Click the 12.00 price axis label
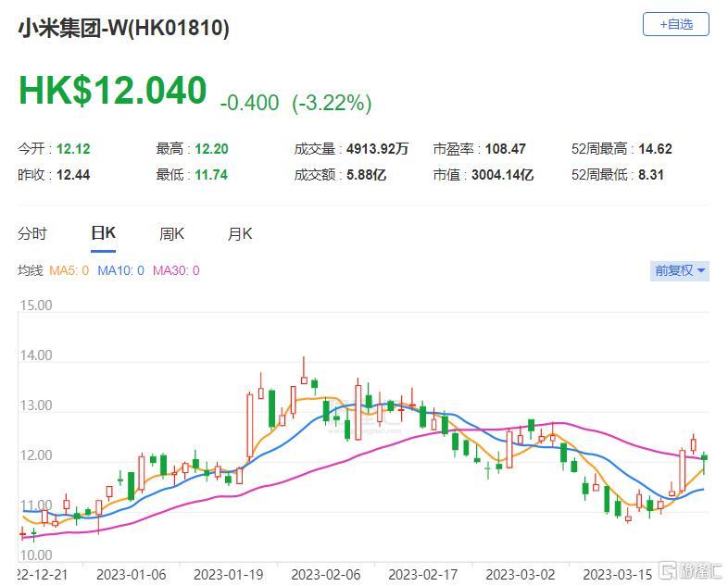 point(36,455)
